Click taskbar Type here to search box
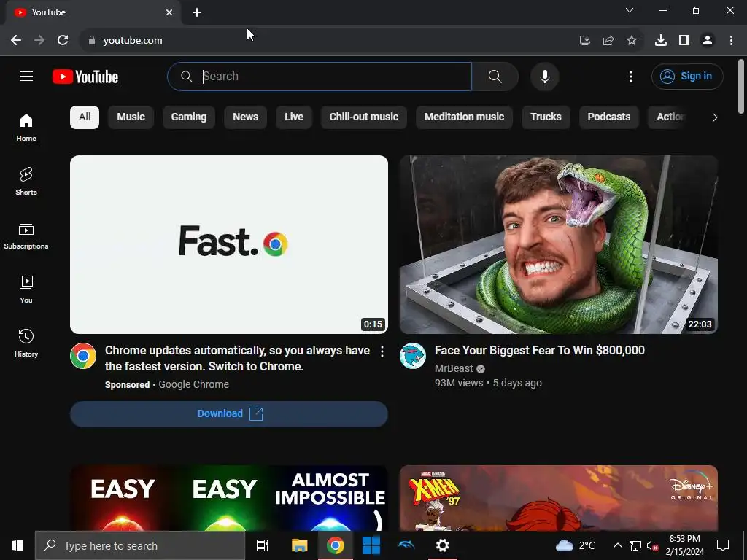 click(x=139, y=545)
